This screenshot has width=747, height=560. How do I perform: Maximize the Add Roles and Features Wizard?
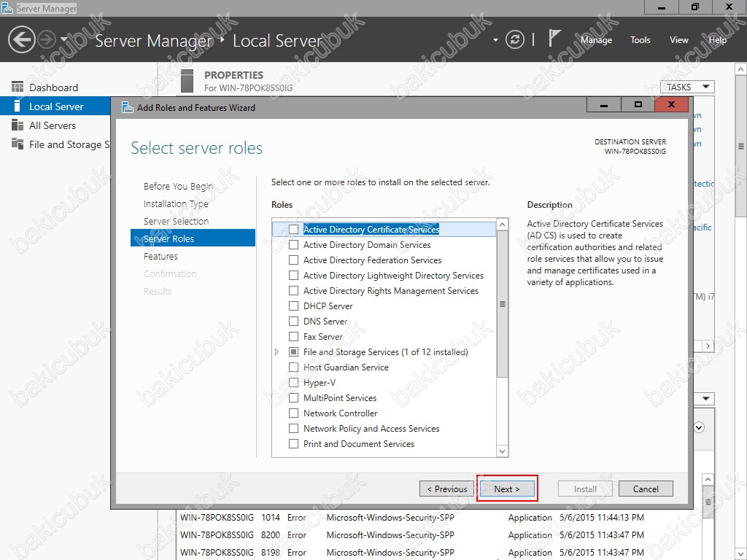pos(638,105)
